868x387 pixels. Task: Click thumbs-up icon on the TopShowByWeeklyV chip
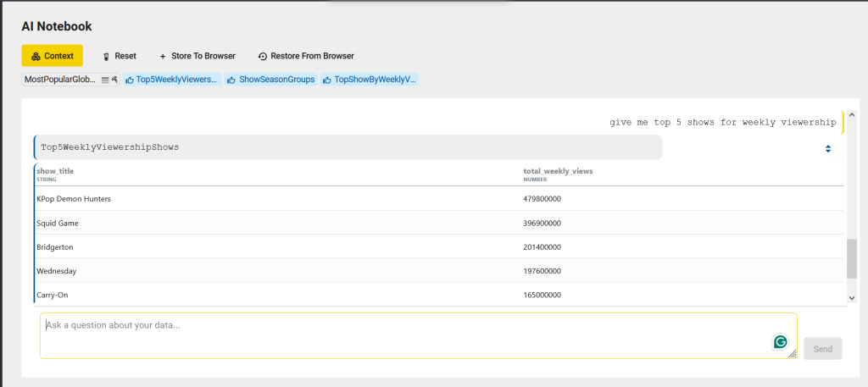tap(327, 80)
